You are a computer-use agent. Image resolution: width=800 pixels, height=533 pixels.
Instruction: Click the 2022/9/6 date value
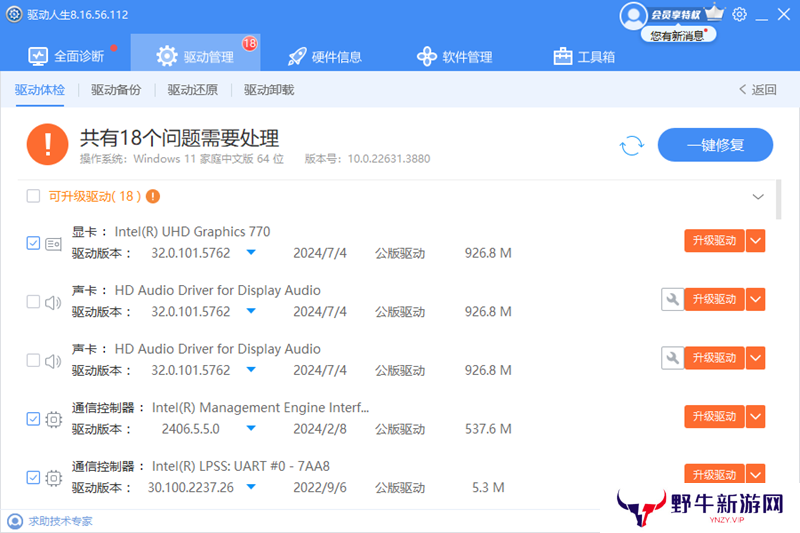[x=320, y=488]
